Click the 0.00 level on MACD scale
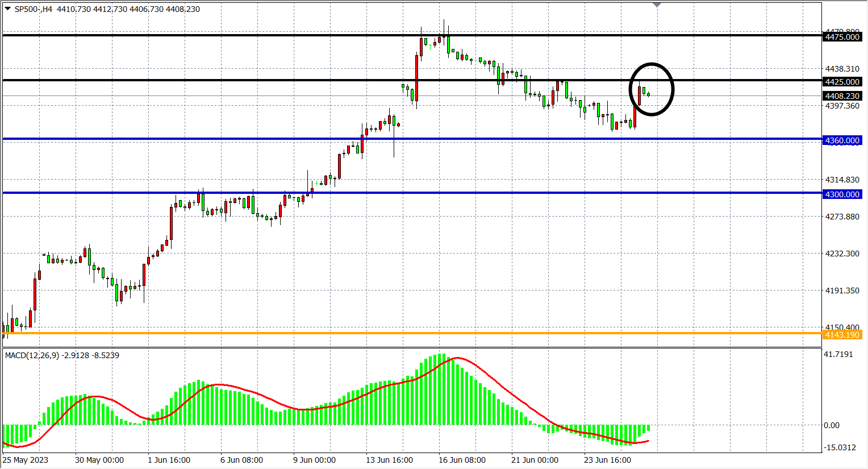 (831, 425)
